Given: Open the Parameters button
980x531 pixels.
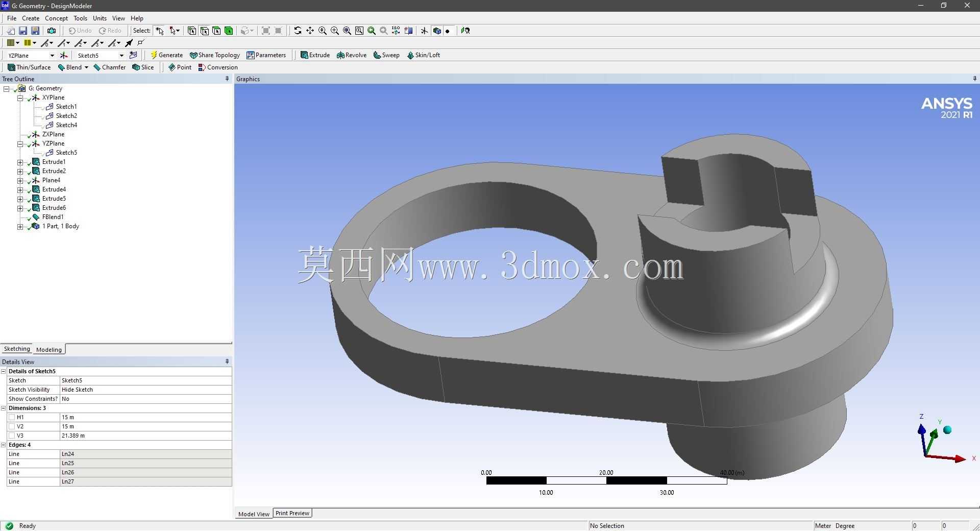Looking at the screenshot, I should [266, 55].
